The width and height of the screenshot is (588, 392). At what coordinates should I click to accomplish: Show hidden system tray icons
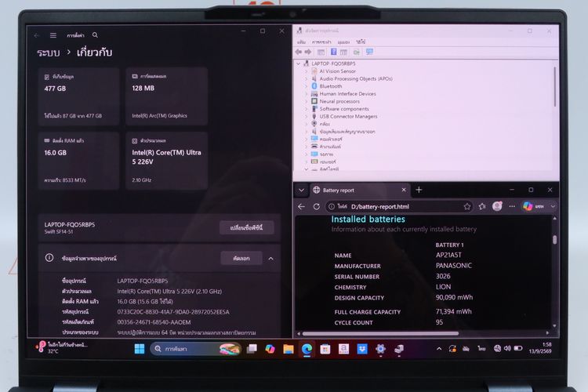point(439,349)
